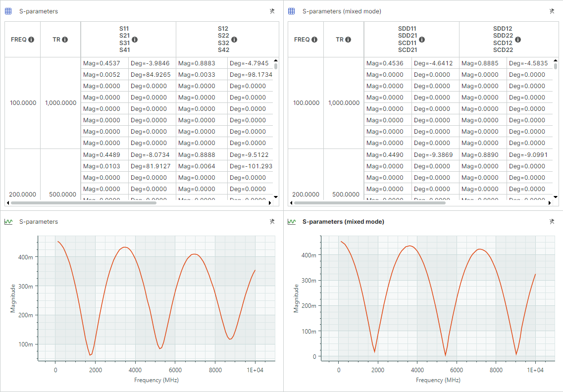Select cell Mag=0.4490

coord(388,155)
